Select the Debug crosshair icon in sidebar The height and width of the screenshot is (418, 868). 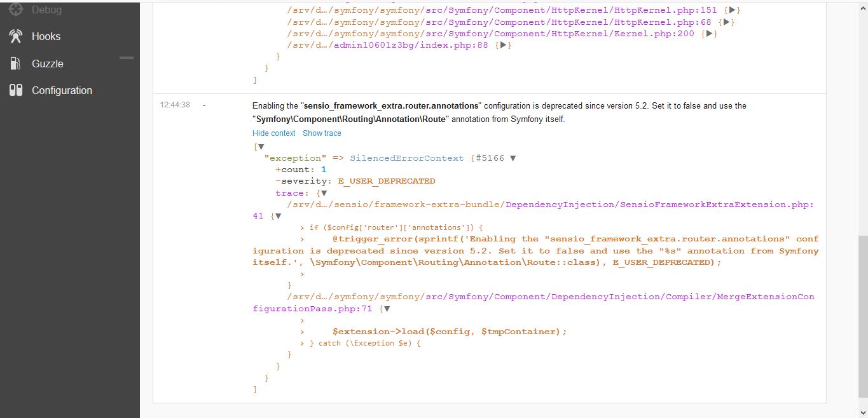[14, 10]
